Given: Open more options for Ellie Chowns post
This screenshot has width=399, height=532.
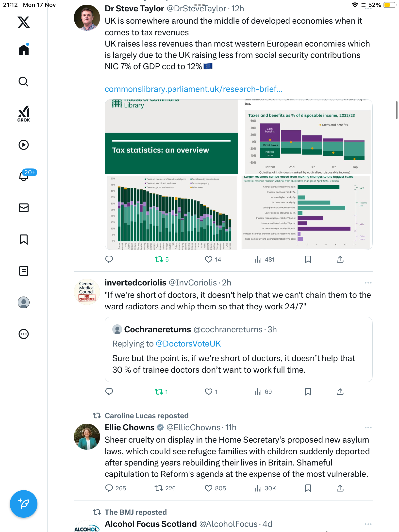Looking at the screenshot, I should click(x=368, y=428).
